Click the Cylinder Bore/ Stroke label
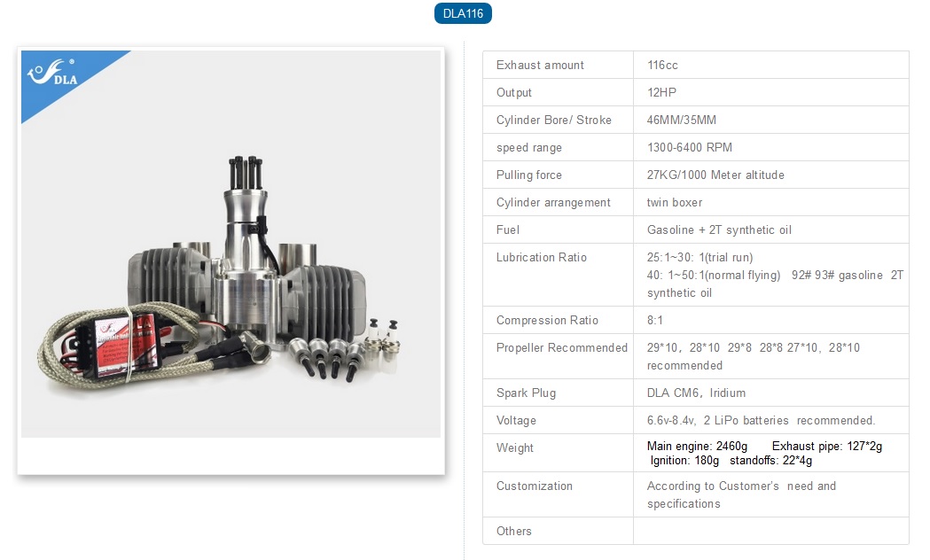 (x=553, y=121)
